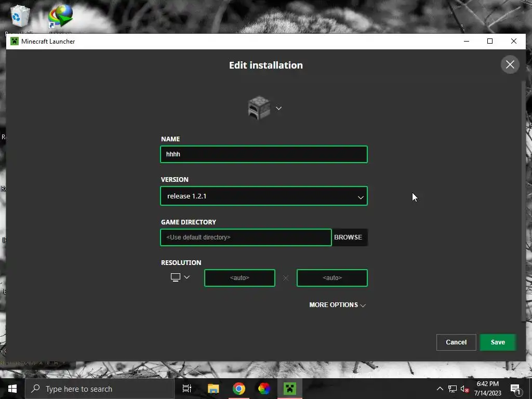Click the BROWSE button for game directory
The image size is (532, 399).
[350, 237]
